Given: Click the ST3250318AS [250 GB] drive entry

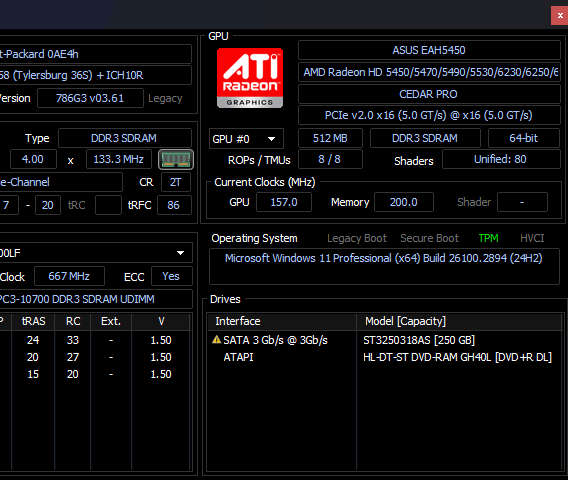Looking at the screenshot, I should [419, 340].
